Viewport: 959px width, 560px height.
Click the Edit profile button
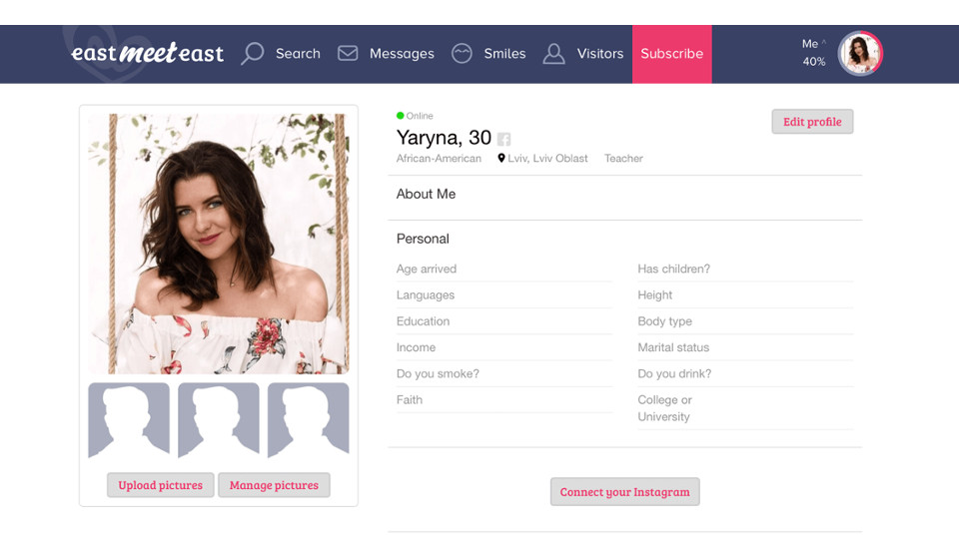coord(812,122)
